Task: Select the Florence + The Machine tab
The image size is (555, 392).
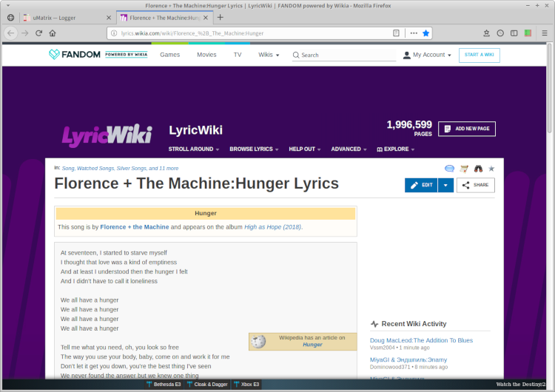Action: [164, 18]
